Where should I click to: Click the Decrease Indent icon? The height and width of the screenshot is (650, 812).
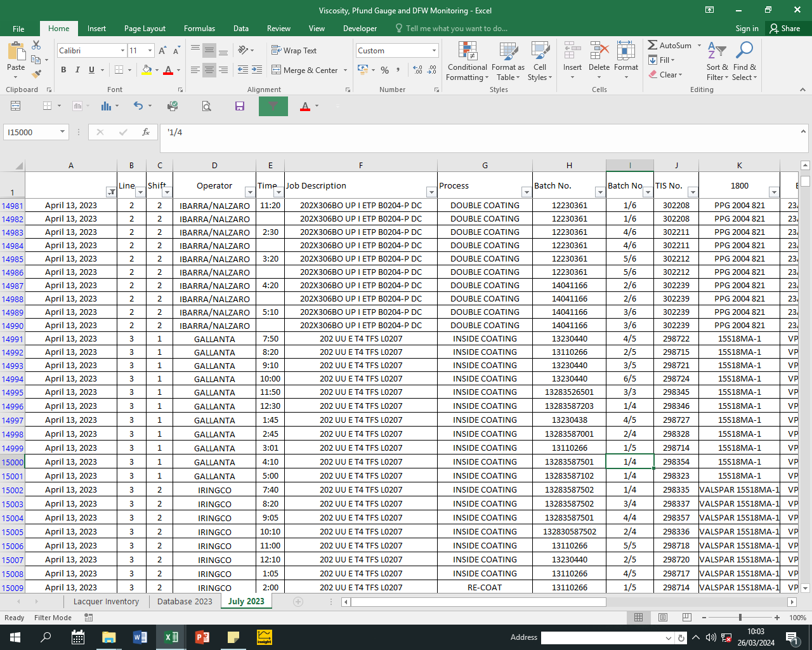point(243,70)
